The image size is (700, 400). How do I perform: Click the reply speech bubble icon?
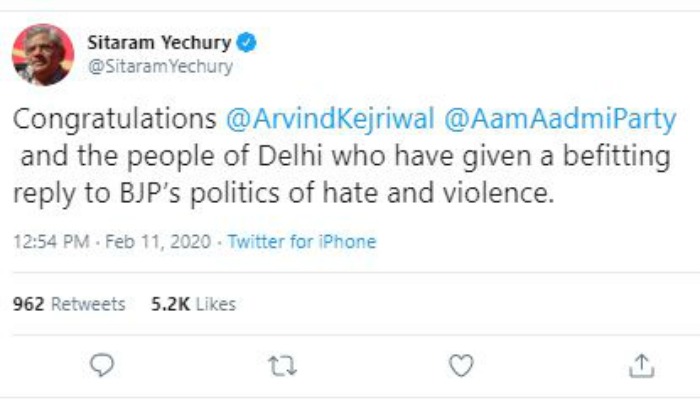click(102, 366)
